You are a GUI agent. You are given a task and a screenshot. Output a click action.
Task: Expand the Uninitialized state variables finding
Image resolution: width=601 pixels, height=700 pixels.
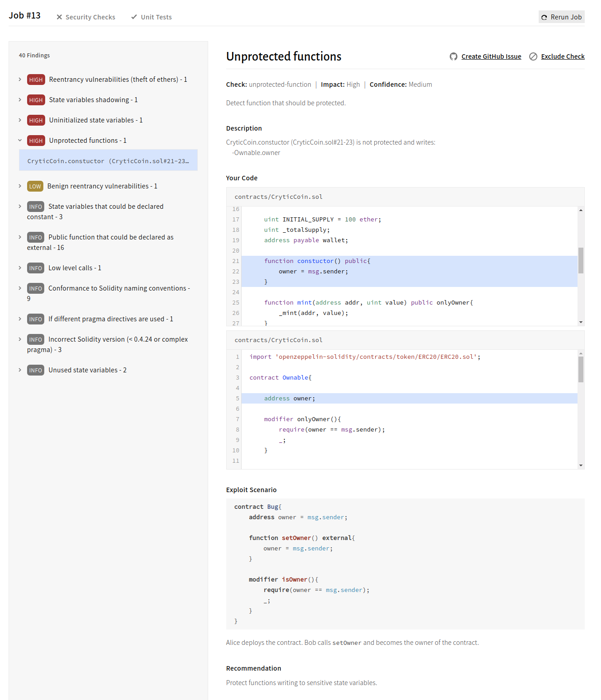click(x=20, y=120)
